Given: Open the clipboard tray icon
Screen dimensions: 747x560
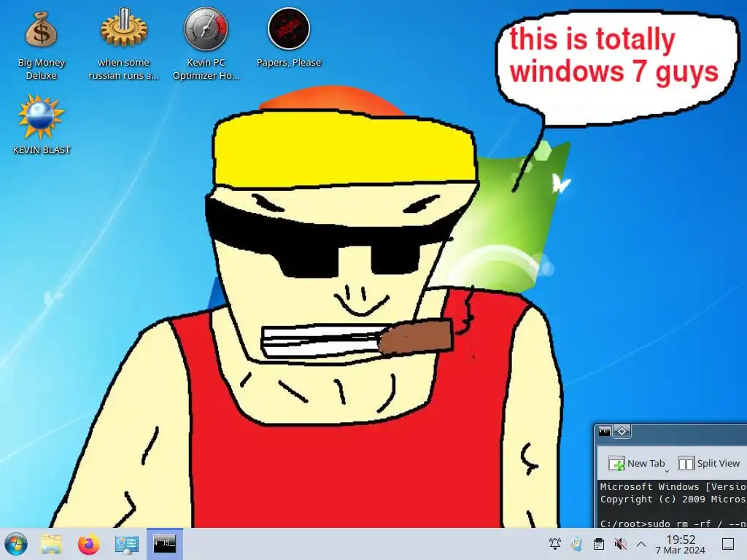Looking at the screenshot, I should 599,544.
